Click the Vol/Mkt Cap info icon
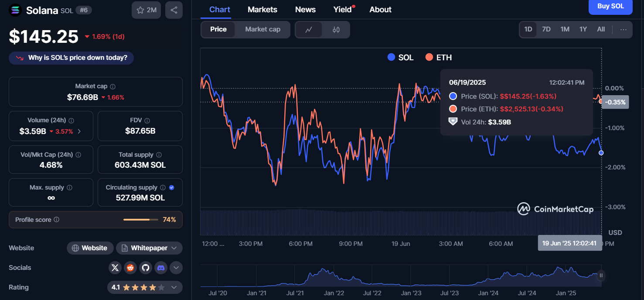644x300 pixels. 78,155
